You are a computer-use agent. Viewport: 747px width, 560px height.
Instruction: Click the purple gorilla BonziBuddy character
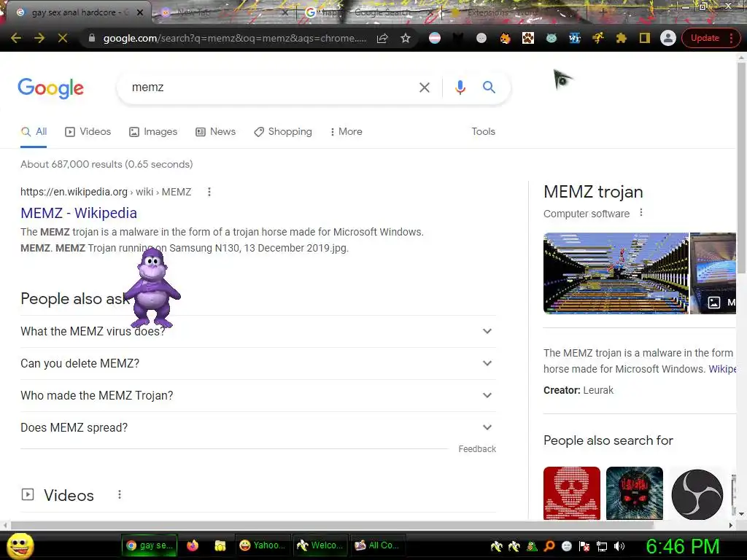[x=152, y=287]
